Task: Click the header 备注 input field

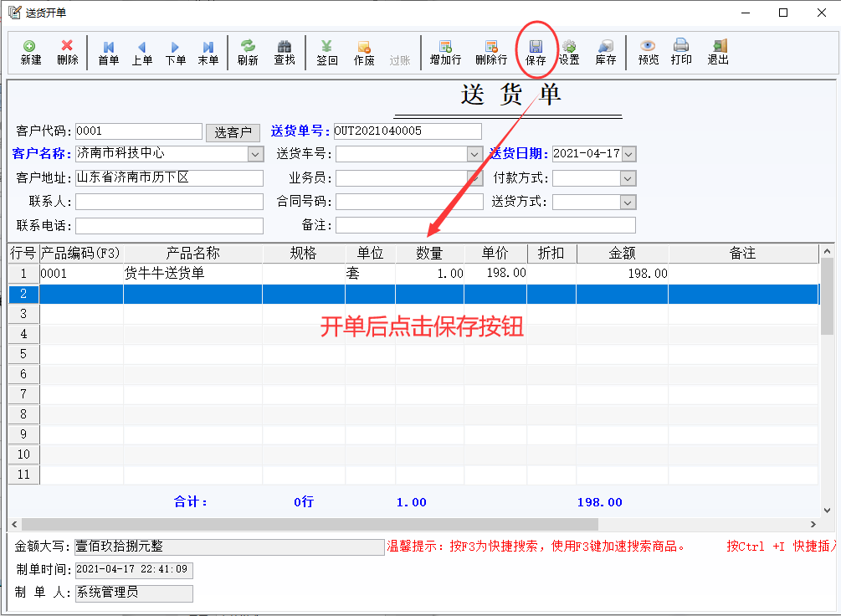Action: click(x=485, y=225)
